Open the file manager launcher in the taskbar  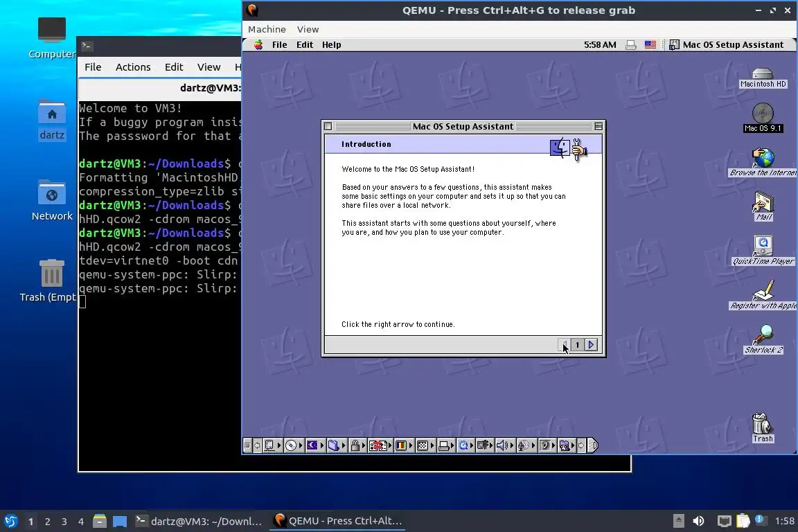pyautogui.click(x=100, y=521)
